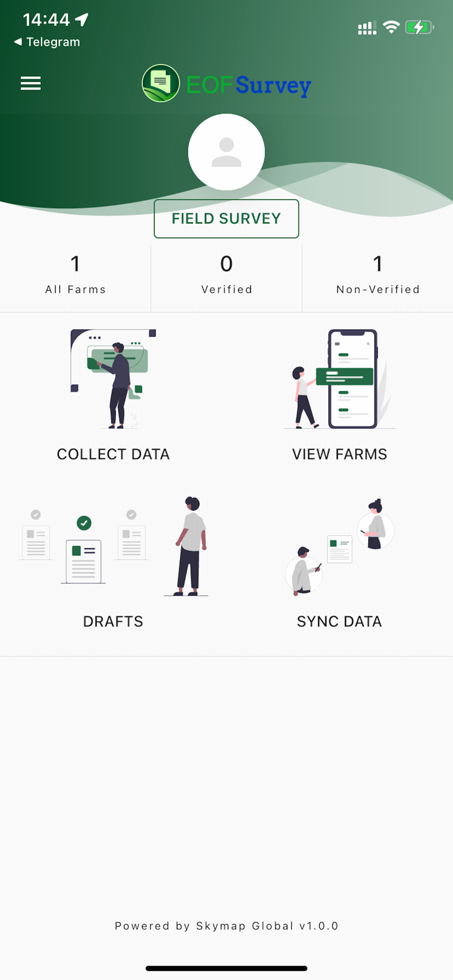Tap the battery charging status icon
The width and height of the screenshot is (453, 980).
click(x=419, y=27)
